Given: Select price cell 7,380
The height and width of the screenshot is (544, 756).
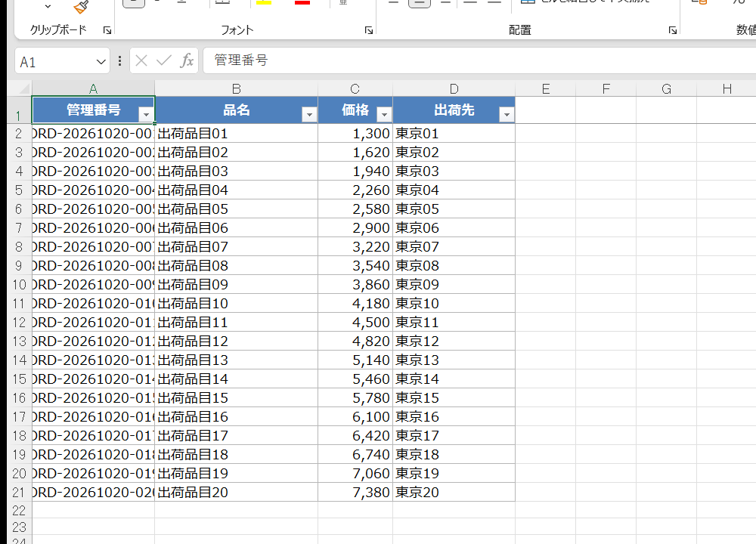Looking at the screenshot, I should 355,493.
